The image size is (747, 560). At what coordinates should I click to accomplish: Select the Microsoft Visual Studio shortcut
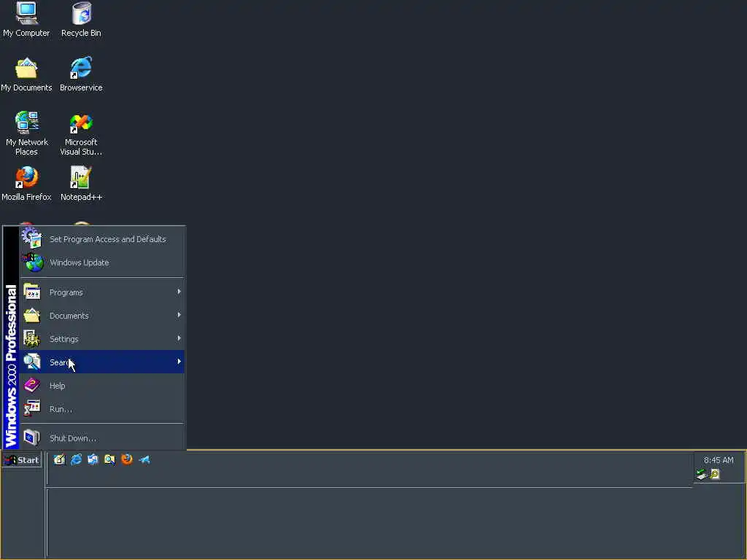point(81,134)
